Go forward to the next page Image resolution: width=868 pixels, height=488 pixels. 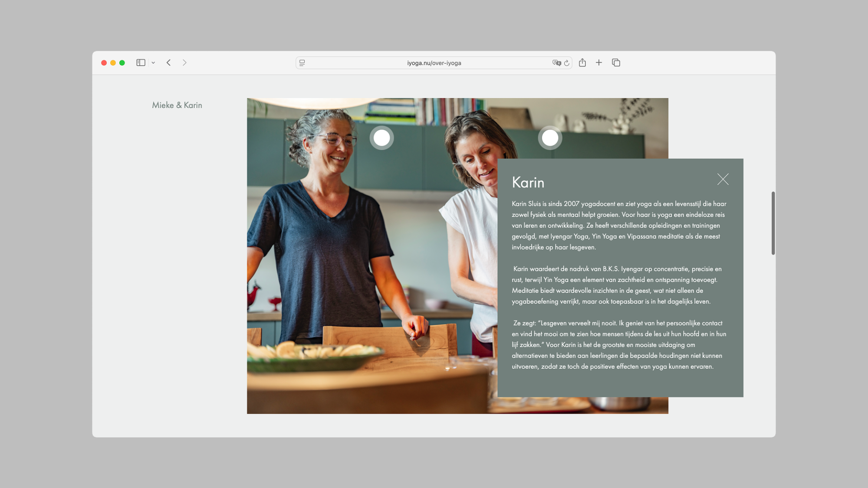pyautogui.click(x=184, y=62)
